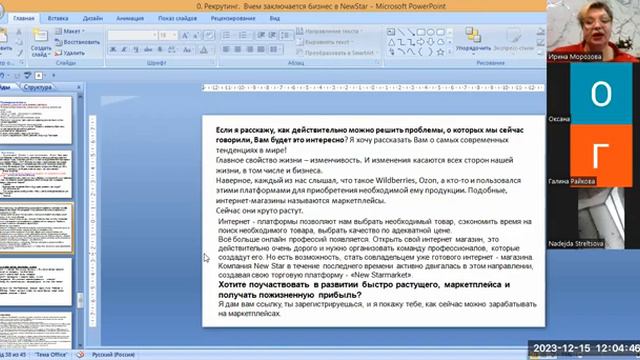640x360 pixels.
Task: Expand the font size combo box
Action: tap(174, 36)
